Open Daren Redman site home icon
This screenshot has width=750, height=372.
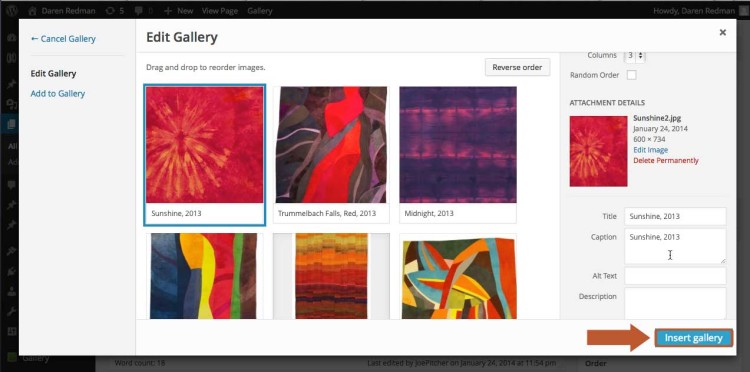(33, 11)
